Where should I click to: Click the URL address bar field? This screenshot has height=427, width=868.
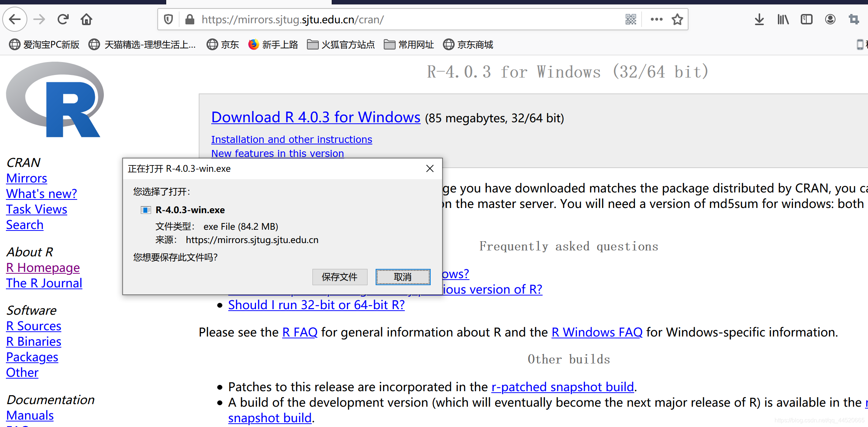406,19
